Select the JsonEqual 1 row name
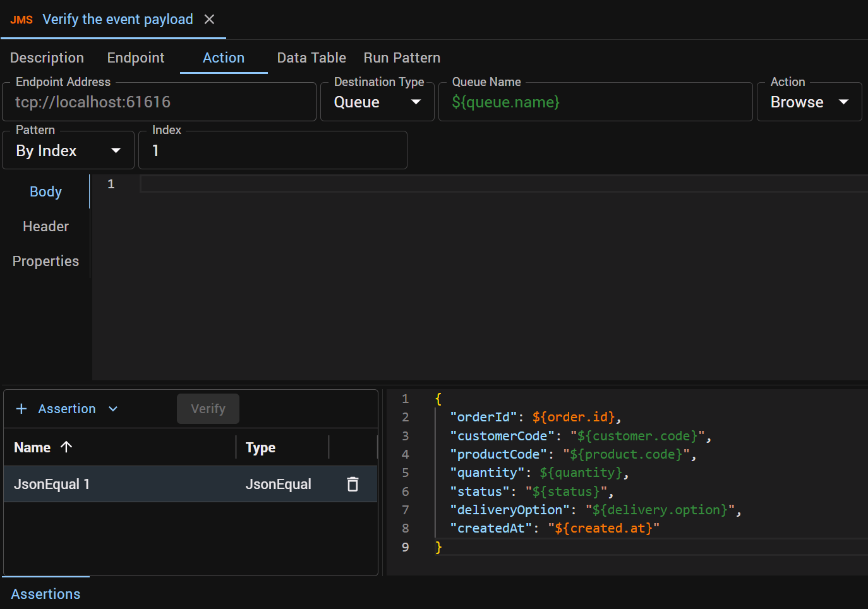 point(52,484)
